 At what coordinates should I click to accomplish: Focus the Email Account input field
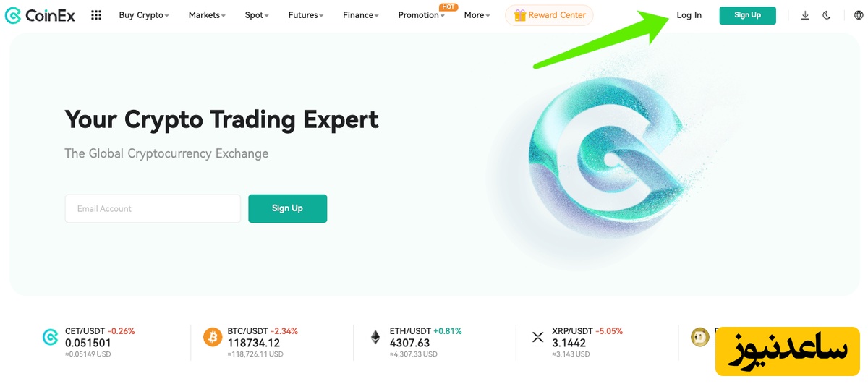(x=153, y=208)
